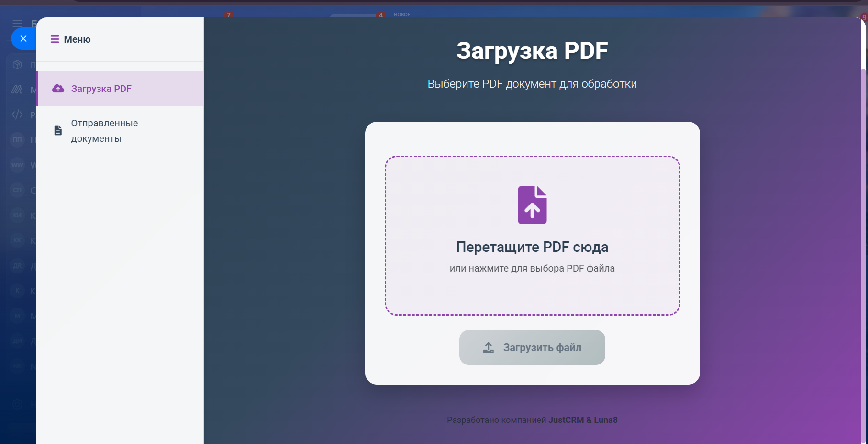Click the background hamburger menu icon

point(17,23)
